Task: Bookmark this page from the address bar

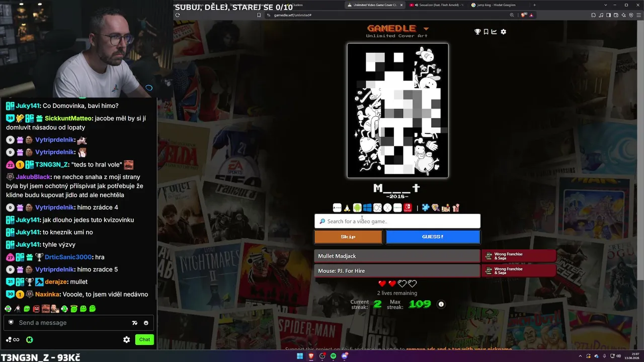Action: tap(259, 15)
